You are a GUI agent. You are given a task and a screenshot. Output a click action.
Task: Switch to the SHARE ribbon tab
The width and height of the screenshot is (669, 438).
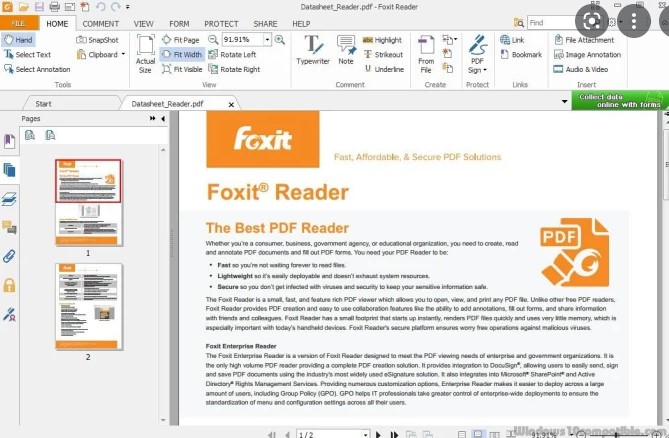pos(265,24)
